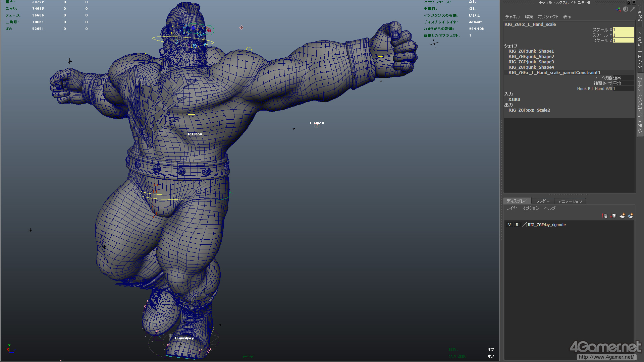Toggle the R display type box of lay_rignode
644x362 pixels.
tap(517, 225)
